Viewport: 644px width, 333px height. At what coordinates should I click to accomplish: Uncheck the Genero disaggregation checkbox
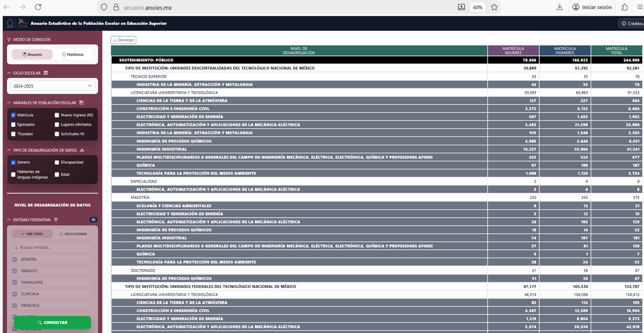click(x=13, y=162)
